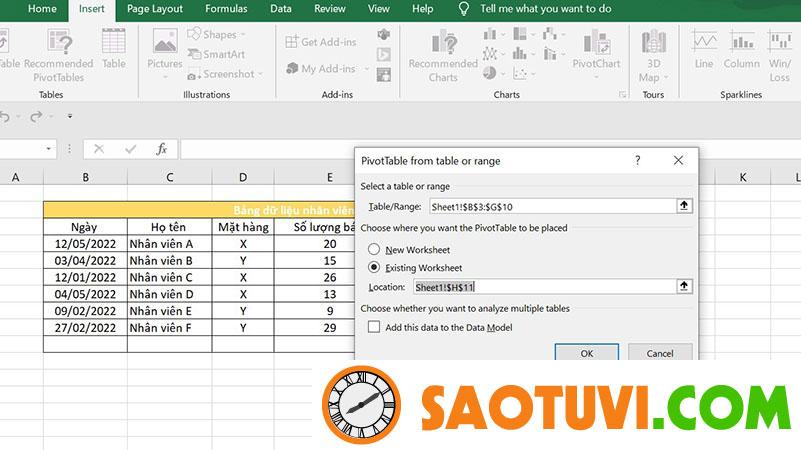Image resolution: width=801 pixels, height=450 pixels.
Task: Expand the 3D Map dropdown arrow
Action: (x=666, y=78)
